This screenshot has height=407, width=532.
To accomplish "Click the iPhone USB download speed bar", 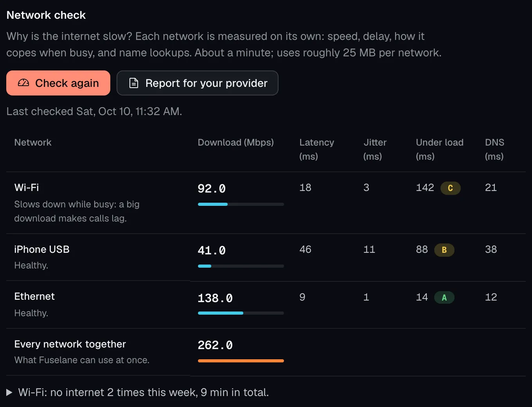I will coord(241,266).
